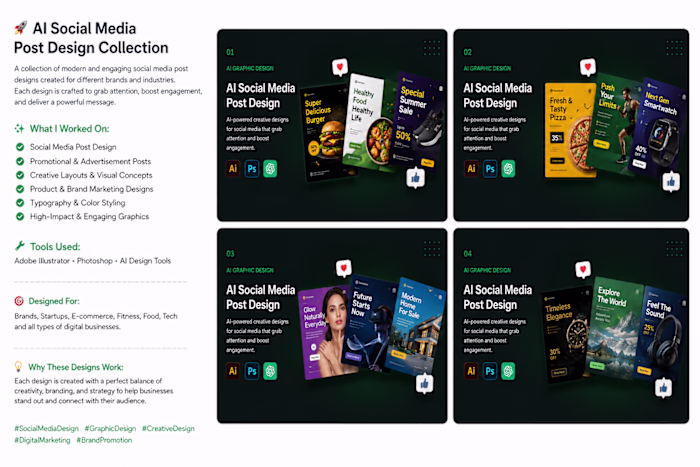The width and height of the screenshot is (700, 467).
Task: Open the Next Gen Smartwatch post thumbnail
Action: pyautogui.click(x=657, y=129)
